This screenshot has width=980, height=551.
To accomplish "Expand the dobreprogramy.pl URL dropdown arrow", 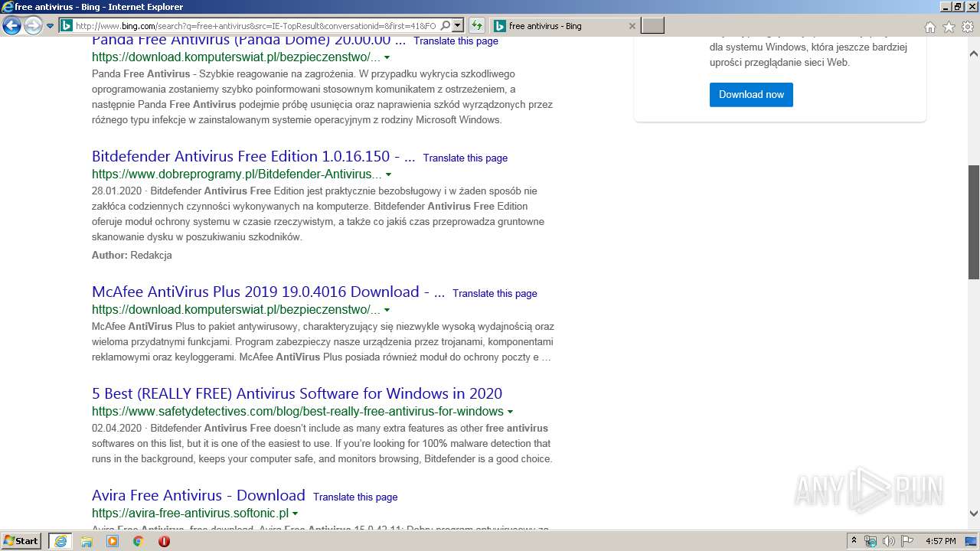I will click(388, 174).
